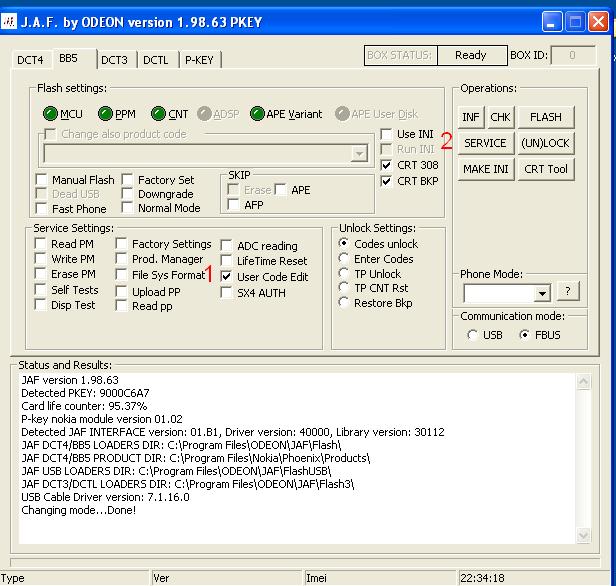The height and width of the screenshot is (586, 616).
Task: Select the Codes unlock radio button
Action: [x=344, y=243]
